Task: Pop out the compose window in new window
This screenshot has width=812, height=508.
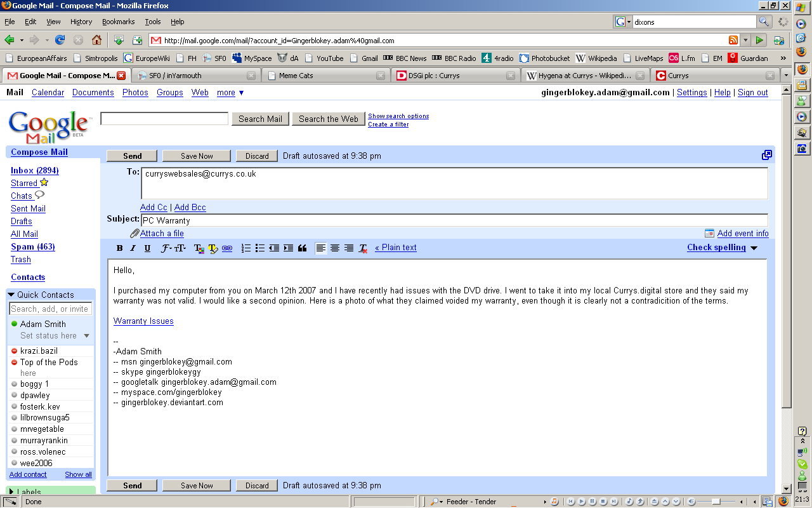Action: point(767,155)
